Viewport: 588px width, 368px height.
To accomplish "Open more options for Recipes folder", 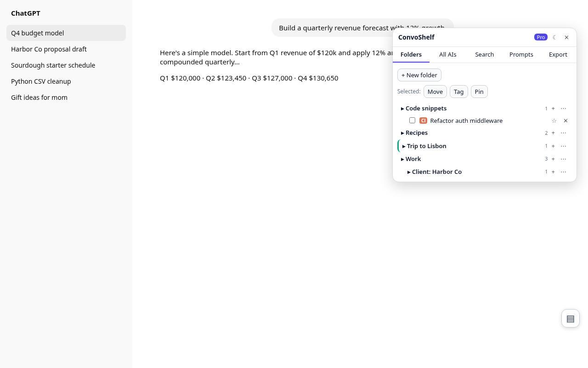I will 563,133.
